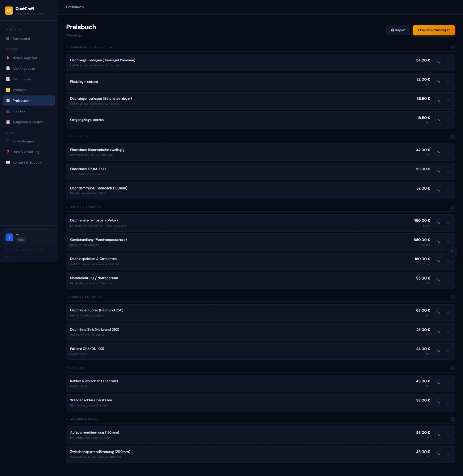Open Kontakt & Support
The width and height of the screenshot is (463, 476).
point(29,162)
